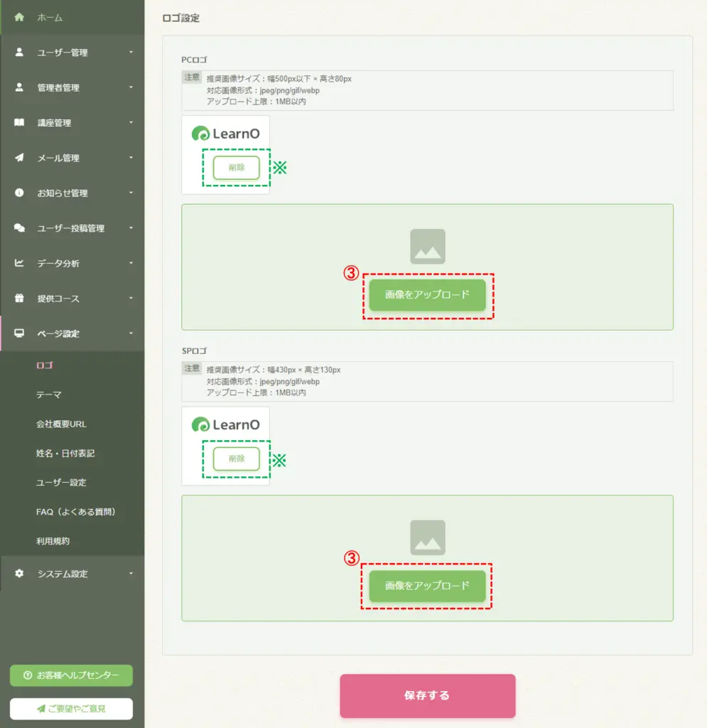707x728 pixels.
Task: Click the info icon for お知らせ管理
Action: (19, 193)
